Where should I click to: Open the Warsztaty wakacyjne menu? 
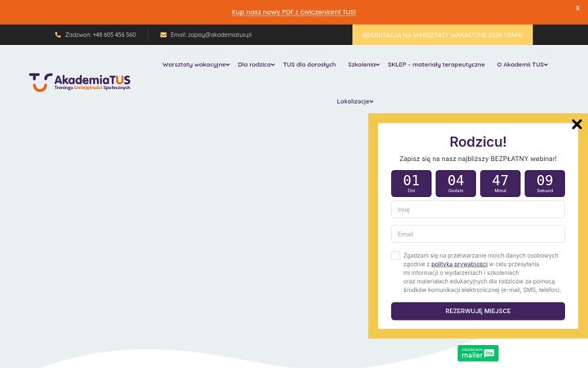point(194,65)
